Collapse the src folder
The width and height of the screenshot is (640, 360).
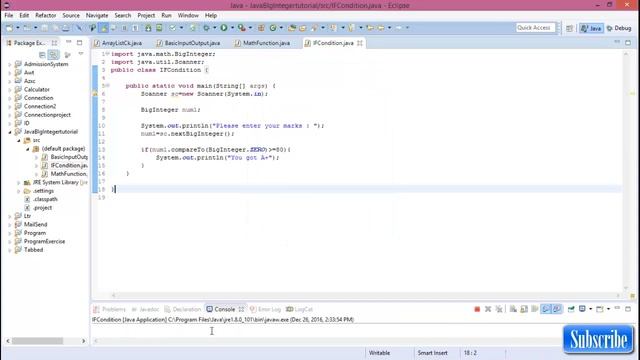coord(18,140)
